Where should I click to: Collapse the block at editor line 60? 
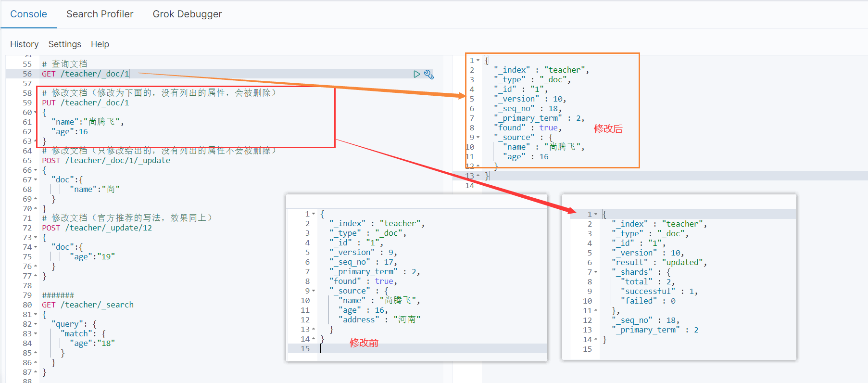[36, 113]
